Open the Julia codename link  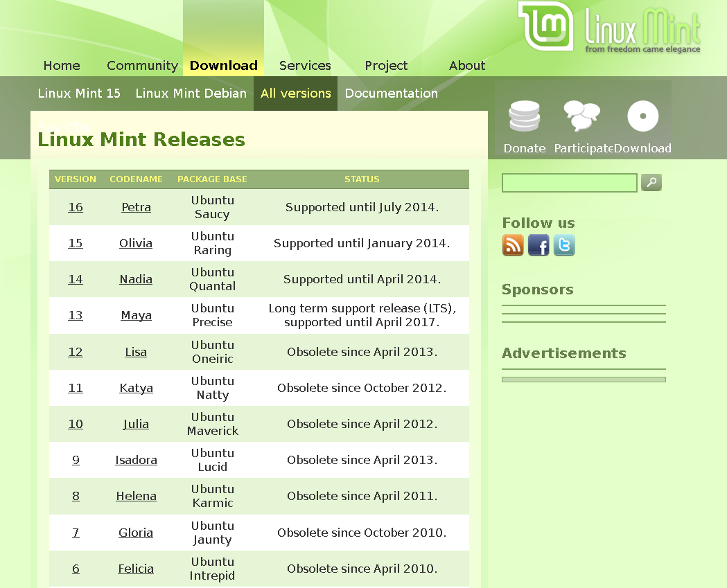136,424
